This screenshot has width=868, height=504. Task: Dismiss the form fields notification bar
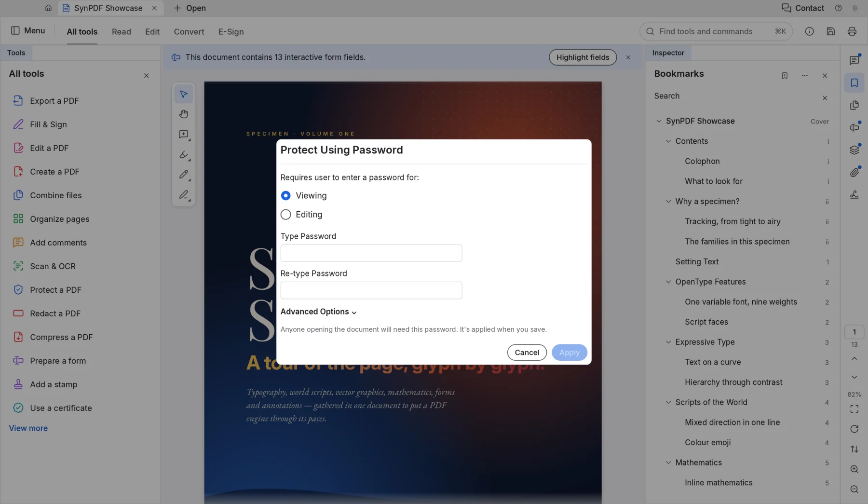[x=628, y=57]
